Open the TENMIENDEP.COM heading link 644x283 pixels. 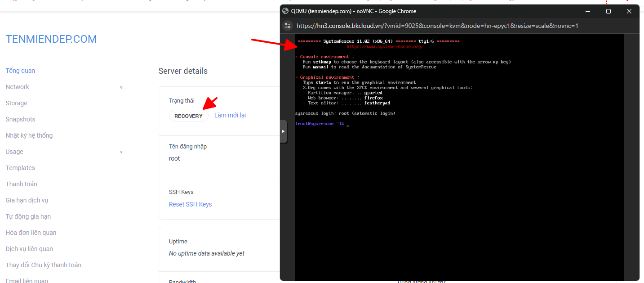tap(51, 39)
